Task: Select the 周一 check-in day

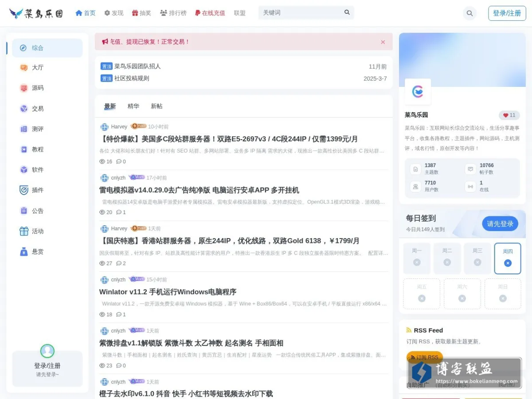Action: pyautogui.click(x=417, y=258)
